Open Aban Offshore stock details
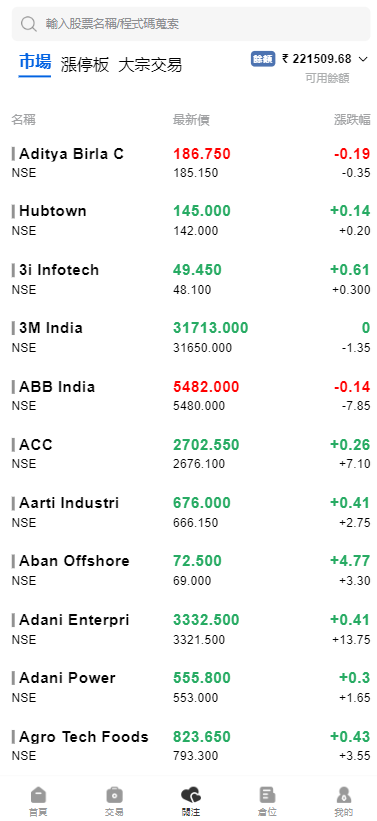The image size is (377, 821). 191,570
